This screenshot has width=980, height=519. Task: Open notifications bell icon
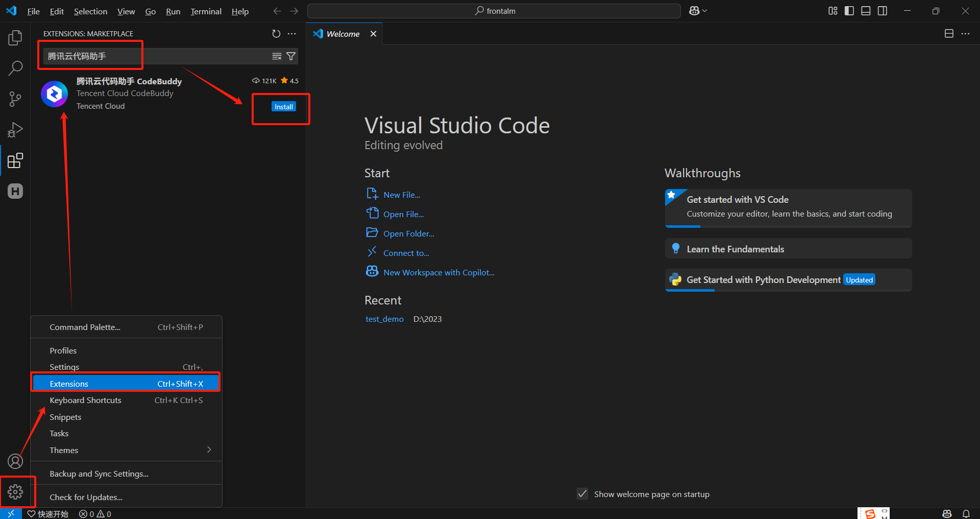(966, 513)
